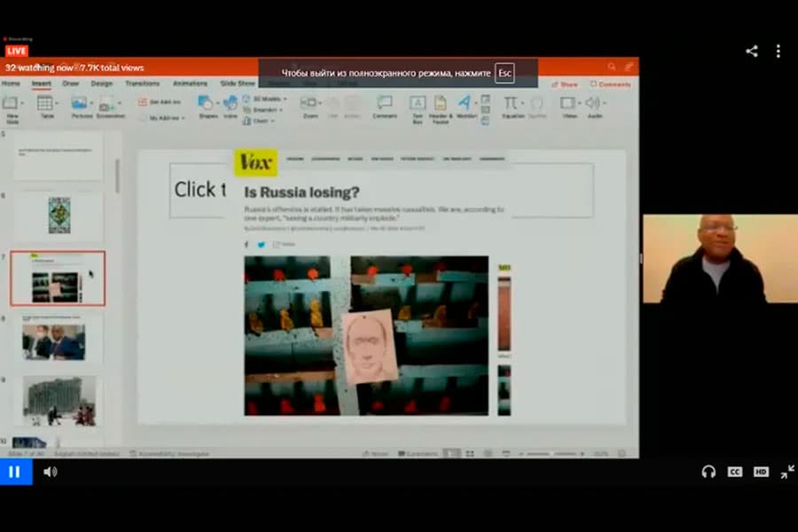Click the 'Is Russia losing?' headline

[301, 192]
